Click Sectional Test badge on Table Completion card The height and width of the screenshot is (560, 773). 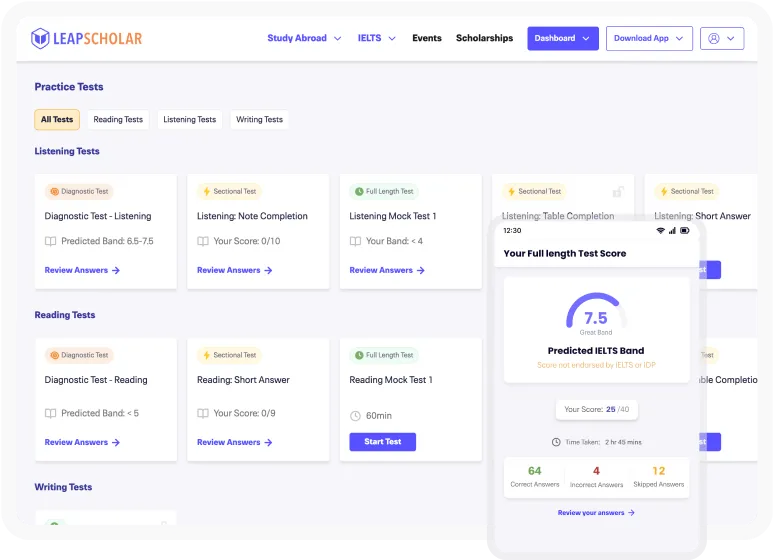pos(534,191)
